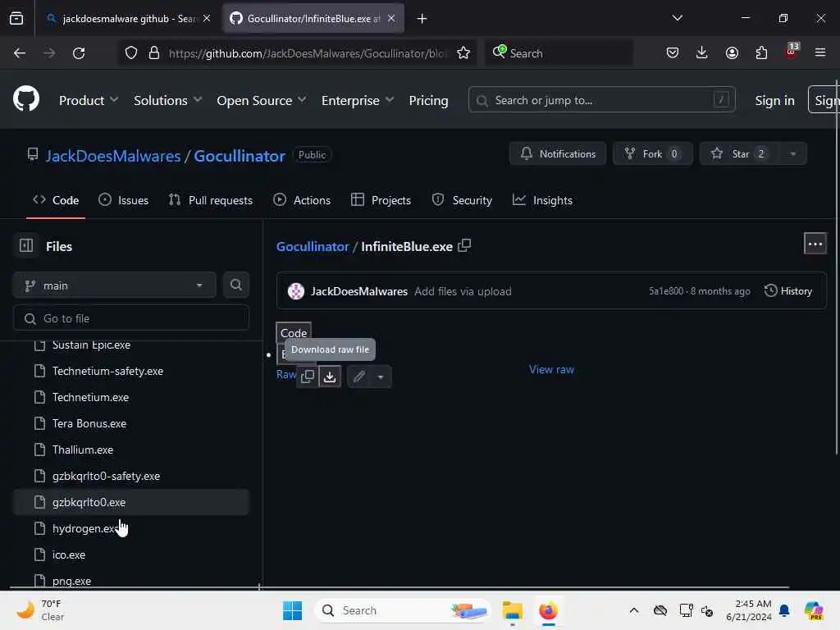Open the Gocullinator repository title link
This screenshot has height=630, width=840.
[x=240, y=156]
